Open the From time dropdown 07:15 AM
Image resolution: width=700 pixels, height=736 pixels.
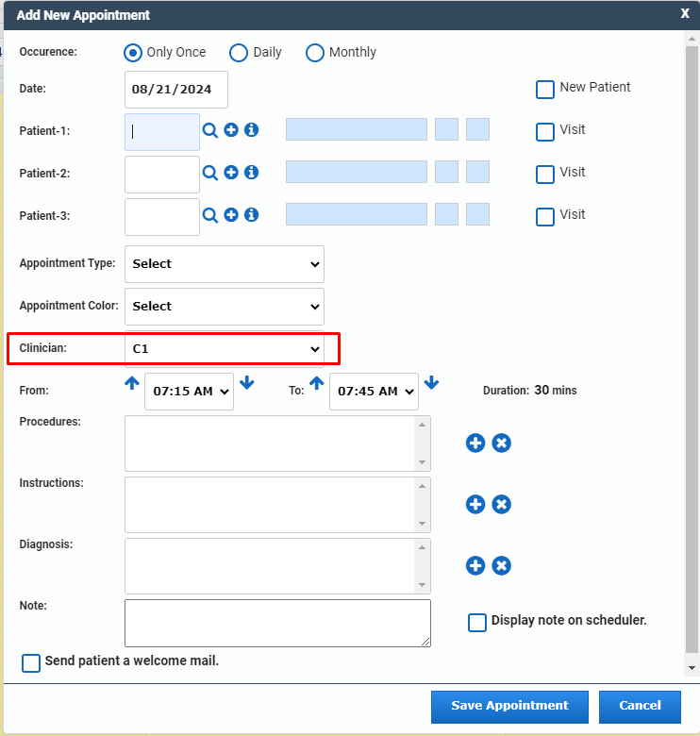click(x=189, y=392)
